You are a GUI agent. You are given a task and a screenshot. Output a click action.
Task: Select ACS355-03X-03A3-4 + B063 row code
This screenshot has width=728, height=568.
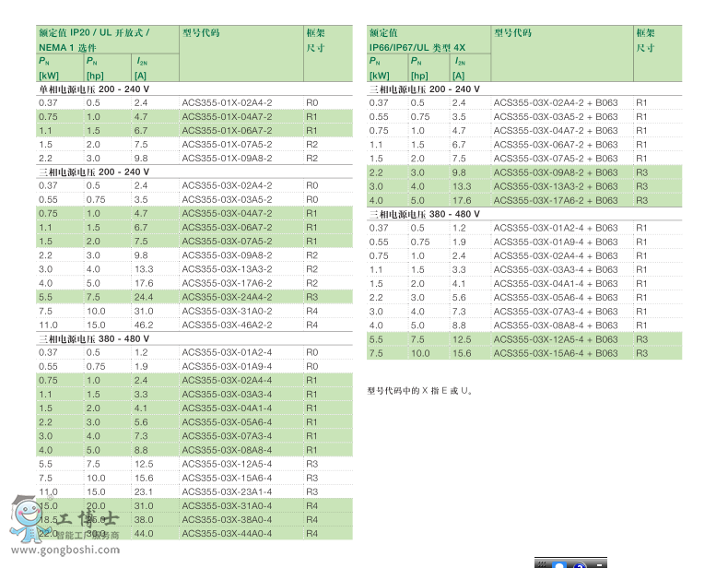pyautogui.click(x=556, y=270)
